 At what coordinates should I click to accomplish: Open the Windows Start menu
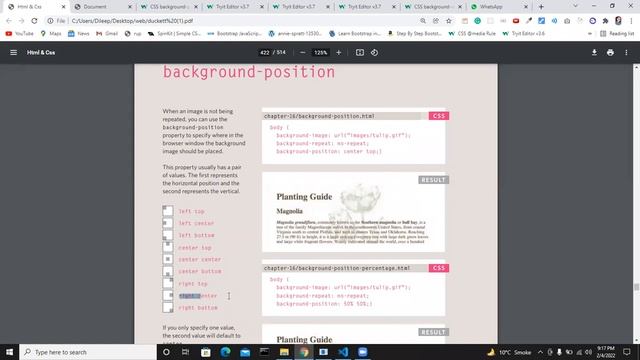point(9,352)
